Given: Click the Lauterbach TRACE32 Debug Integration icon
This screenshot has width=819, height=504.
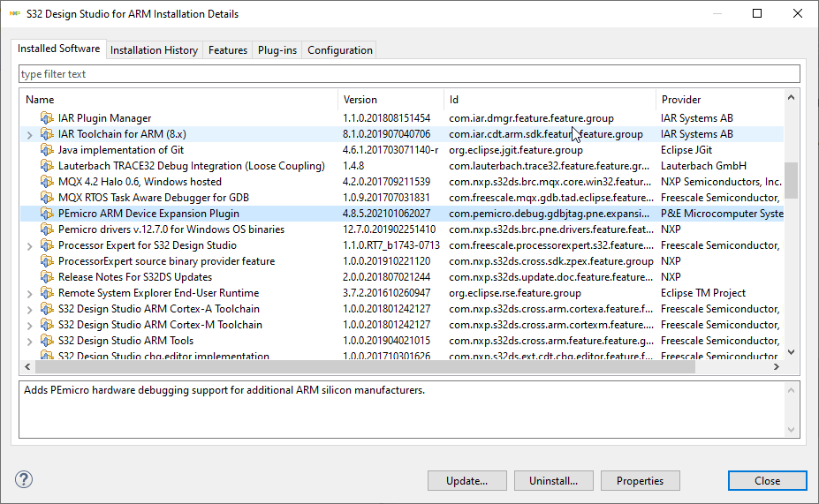Looking at the screenshot, I should (x=47, y=166).
